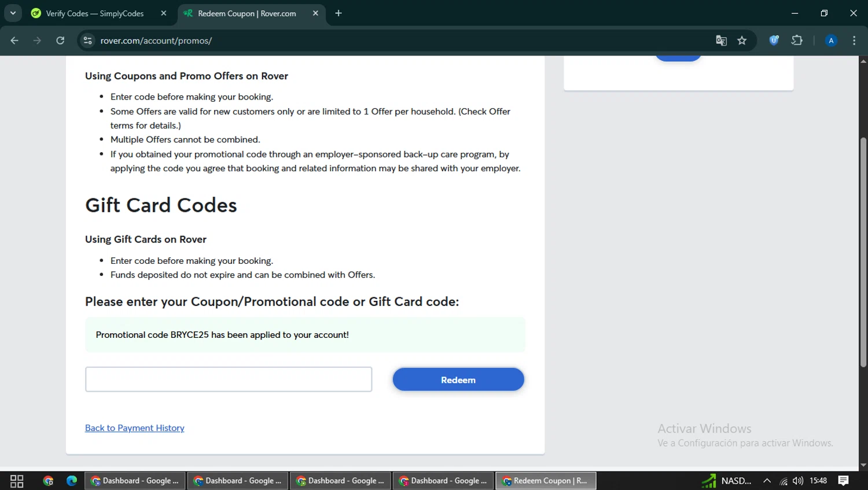
Task: Close the Verify Codes — SimplyCodes tab
Action: click(164, 13)
